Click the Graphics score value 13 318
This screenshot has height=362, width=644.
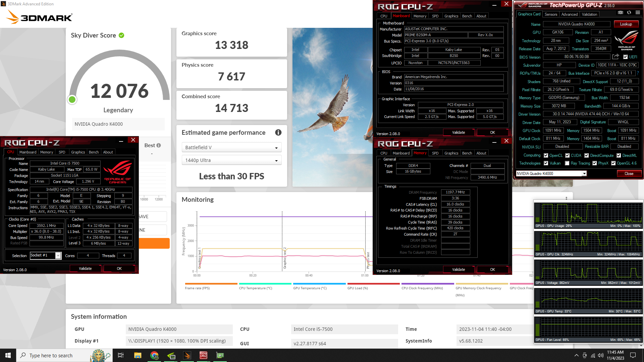(x=231, y=45)
